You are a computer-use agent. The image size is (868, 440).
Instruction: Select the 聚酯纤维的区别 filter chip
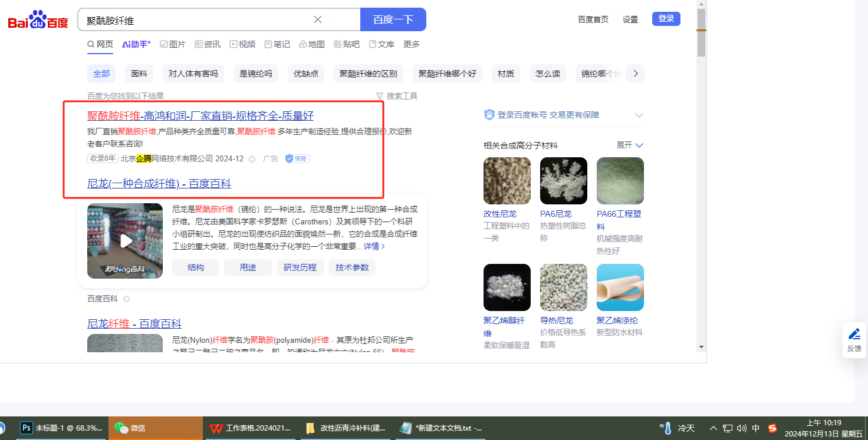tap(369, 74)
